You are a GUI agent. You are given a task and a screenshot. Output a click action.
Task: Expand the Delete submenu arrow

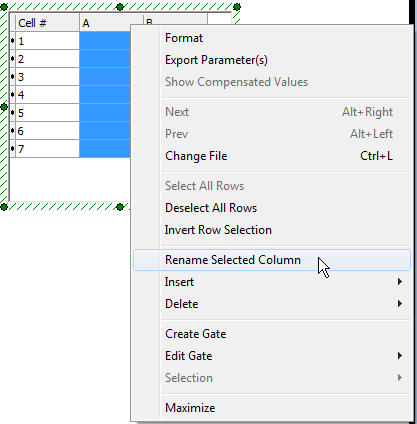400,304
